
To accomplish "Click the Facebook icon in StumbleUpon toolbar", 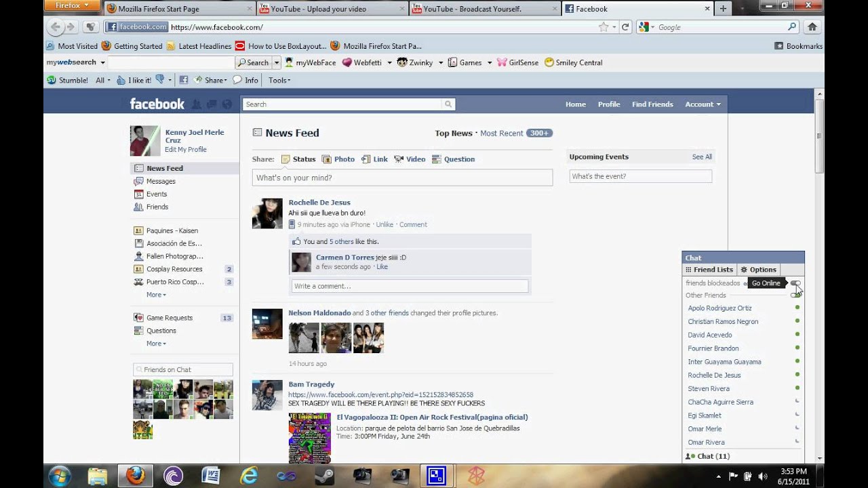I will (x=183, y=80).
